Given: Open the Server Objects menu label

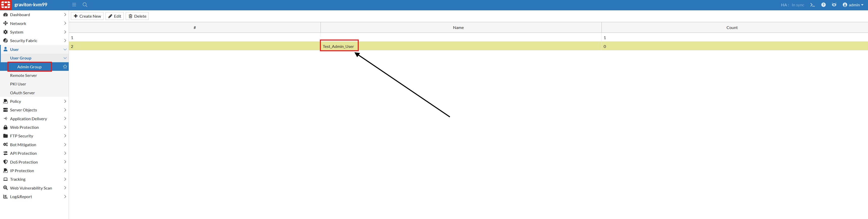Looking at the screenshot, I should tap(23, 110).
